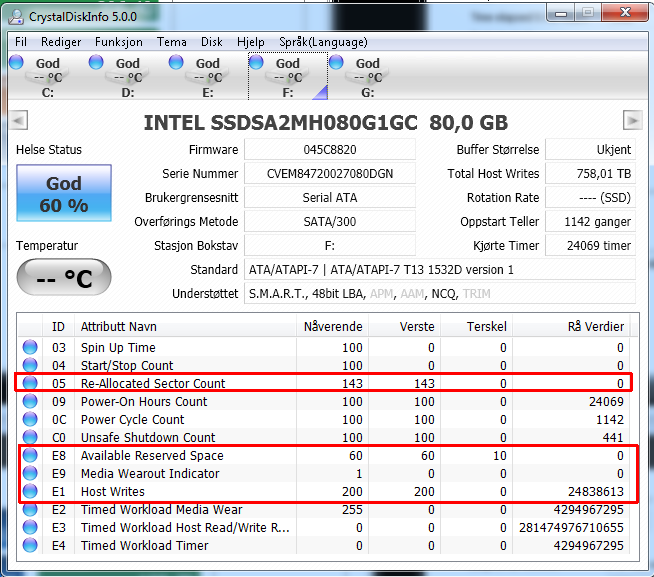Open the Disk menu
Viewport: 654px width, 577px height.
(x=211, y=42)
